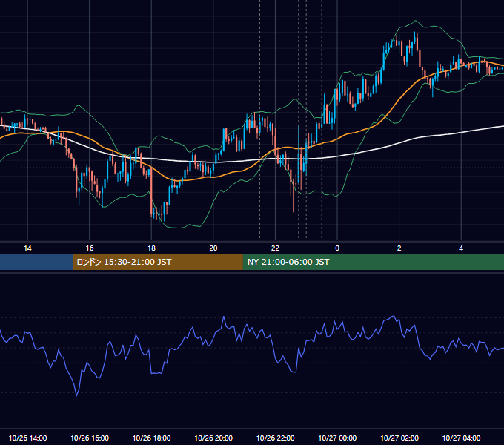Click the 10/27 02:00 date label
This screenshot has height=445, width=504.
(x=399, y=438)
